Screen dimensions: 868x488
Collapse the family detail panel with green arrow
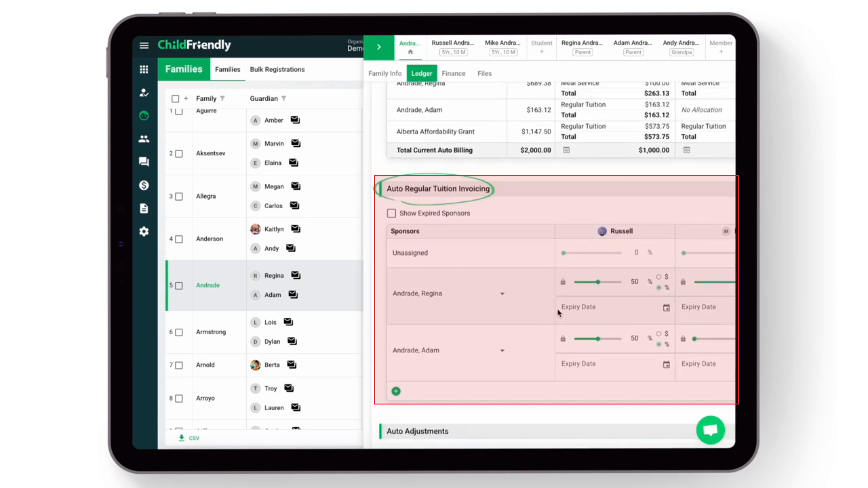point(379,47)
